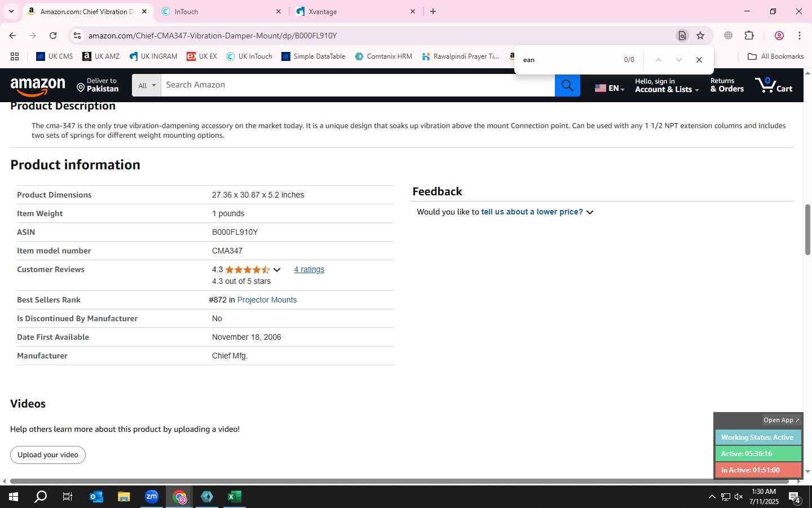
Task: Click the model number CMA347 value
Action: [x=227, y=251]
